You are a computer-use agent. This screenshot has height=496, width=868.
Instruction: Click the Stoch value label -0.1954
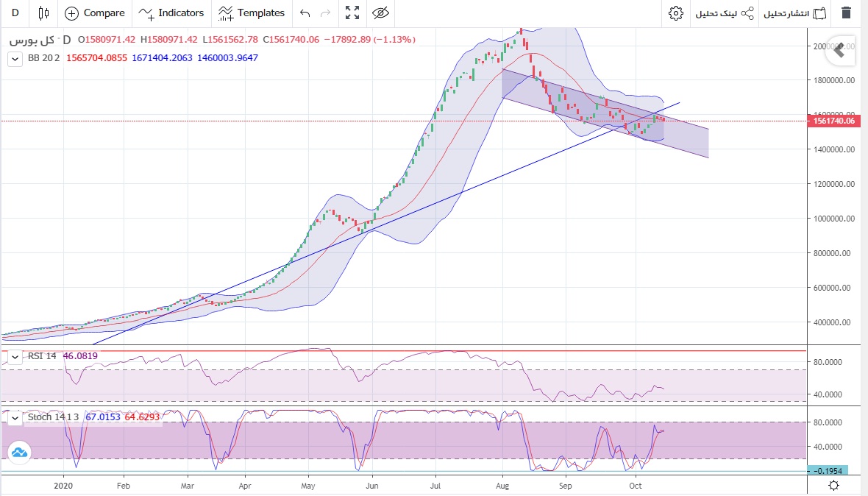point(828,470)
